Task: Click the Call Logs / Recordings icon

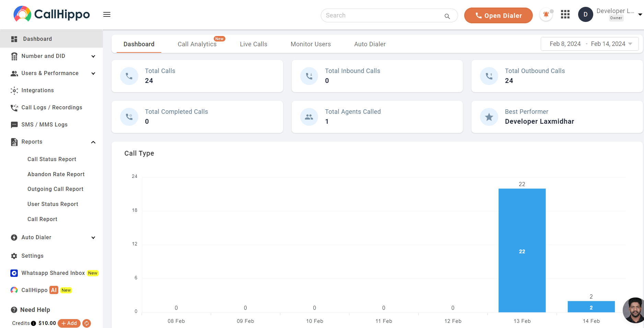Action: click(x=14, y=108)
